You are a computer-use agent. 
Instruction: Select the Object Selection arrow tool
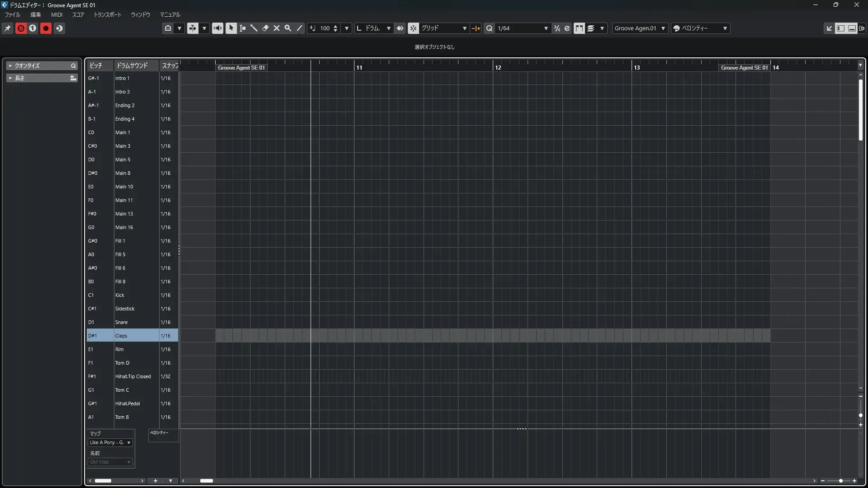(231, 28)
